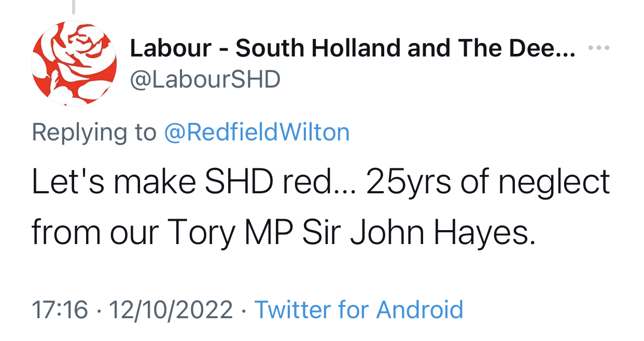
Task: Open the tweet's three-dot more options menu
Action: [600, 48]
